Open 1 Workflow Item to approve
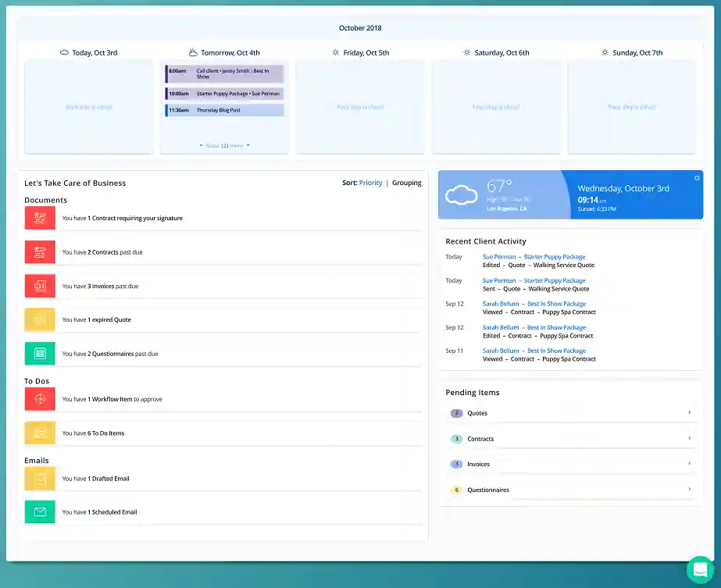 click(x=223, y=399)
